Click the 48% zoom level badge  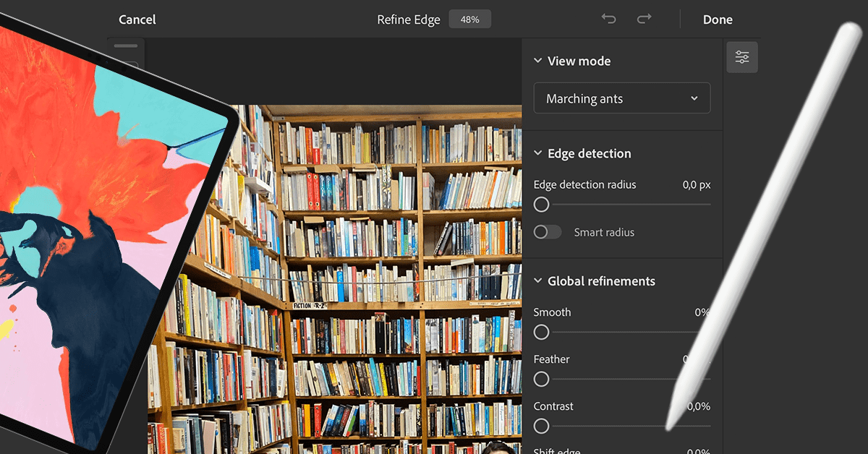[x=469, y=19]
